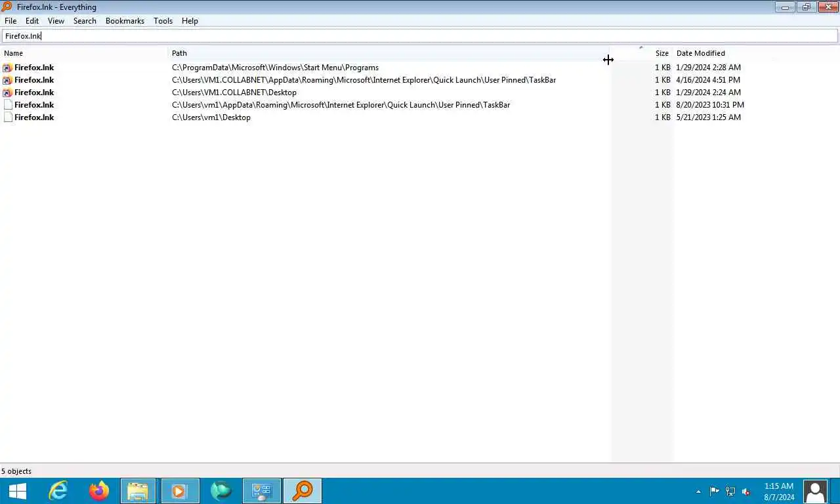Click Everything title bar magnifier icon
Viewport: 840px width, 504px height.
[x=7, y=7]
